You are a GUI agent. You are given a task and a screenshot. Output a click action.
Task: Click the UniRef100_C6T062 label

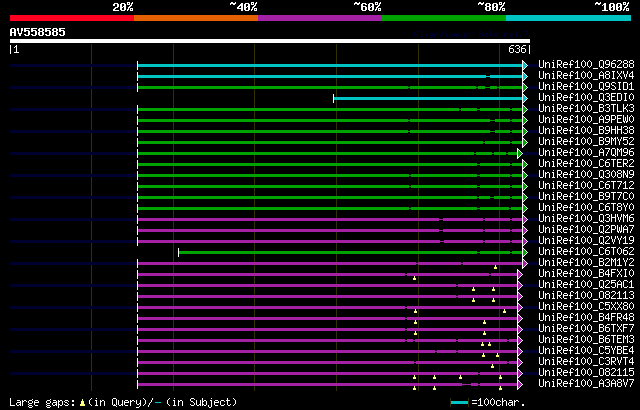point(586,252)
